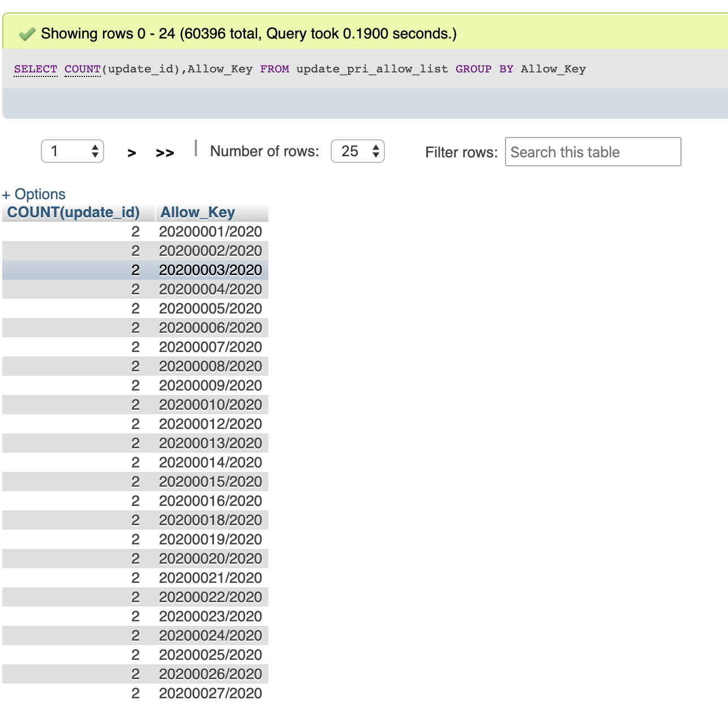
Task: Sort by COUNT(update_id) column header
Action: click(74, 212)
